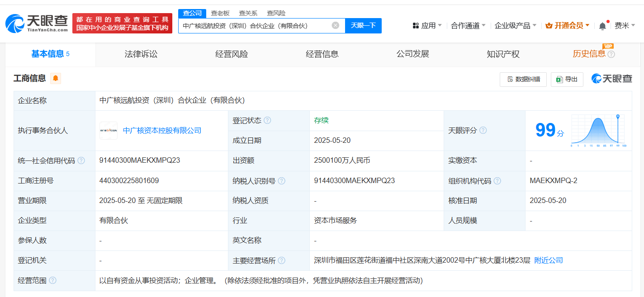Image resolution: width=644 pixels, height=297 pixels.
Task: Click the help icon beside 天眼评分
Action: [483, 130]
